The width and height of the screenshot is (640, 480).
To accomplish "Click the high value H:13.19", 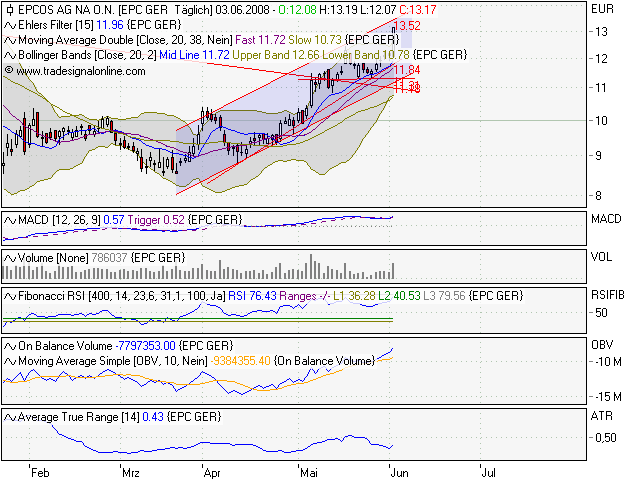I will pyautogui.click(x=338, y=10).
